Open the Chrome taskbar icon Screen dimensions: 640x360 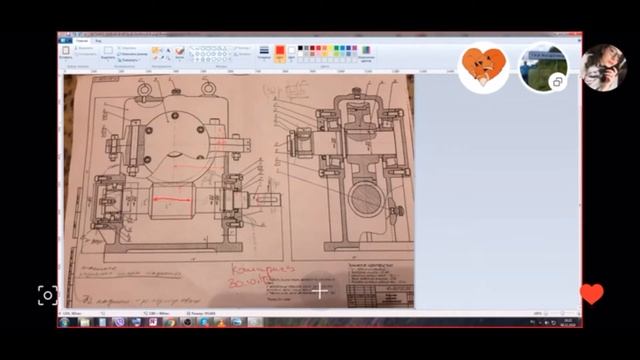tap(170, 322)
